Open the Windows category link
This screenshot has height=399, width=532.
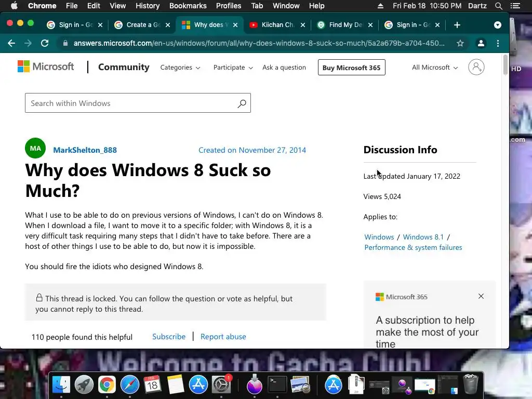point(379,237)
